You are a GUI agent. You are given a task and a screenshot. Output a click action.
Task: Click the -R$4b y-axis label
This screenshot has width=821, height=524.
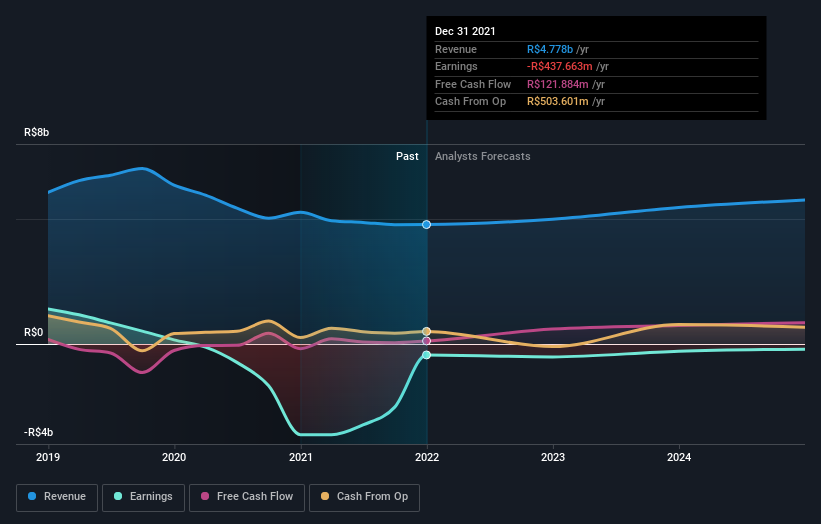38,432
